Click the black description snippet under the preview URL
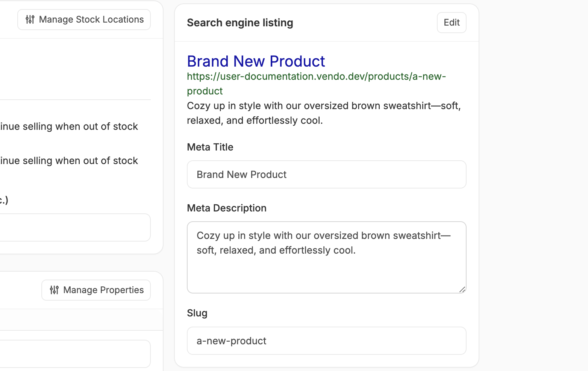This screenshot has width=588, height=371. click(x=323, y=113)
